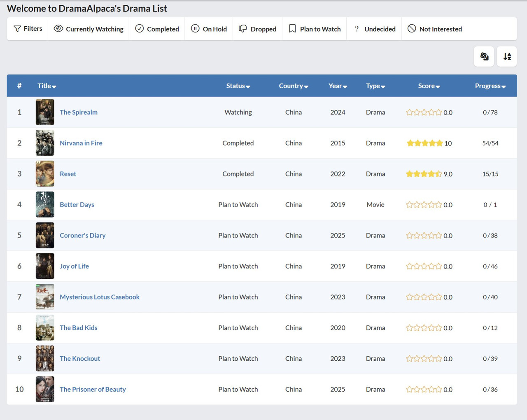Click Joy of Life progress 0/46
Screen dimensions: 527x420
(490, 266)
